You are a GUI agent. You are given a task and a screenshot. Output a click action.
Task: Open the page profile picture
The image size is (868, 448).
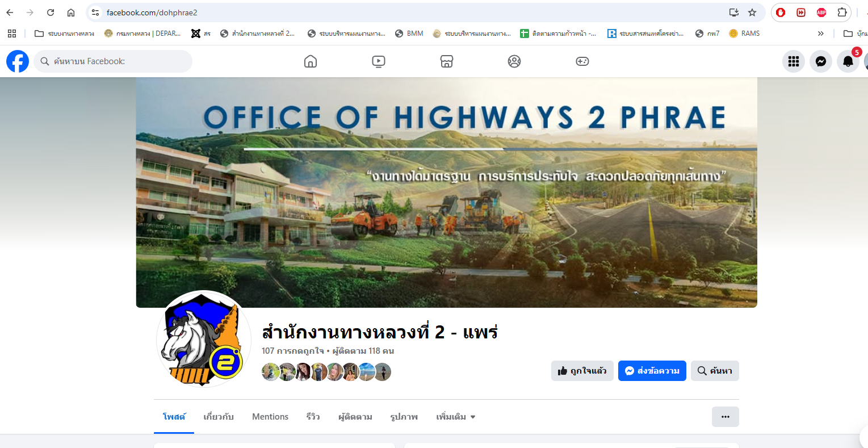click(x=204, y=339)
